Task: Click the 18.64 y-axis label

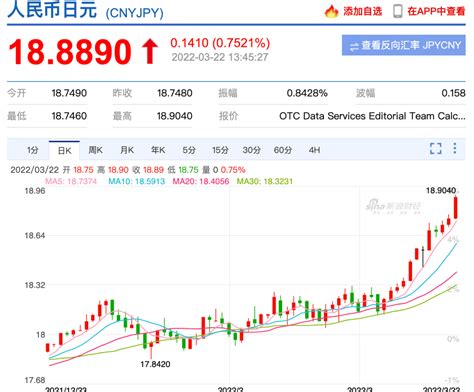Action: pos(35,236)
